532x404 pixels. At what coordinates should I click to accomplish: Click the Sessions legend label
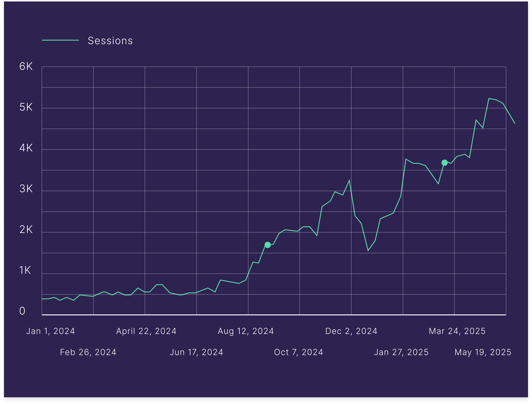coord(110,41)
